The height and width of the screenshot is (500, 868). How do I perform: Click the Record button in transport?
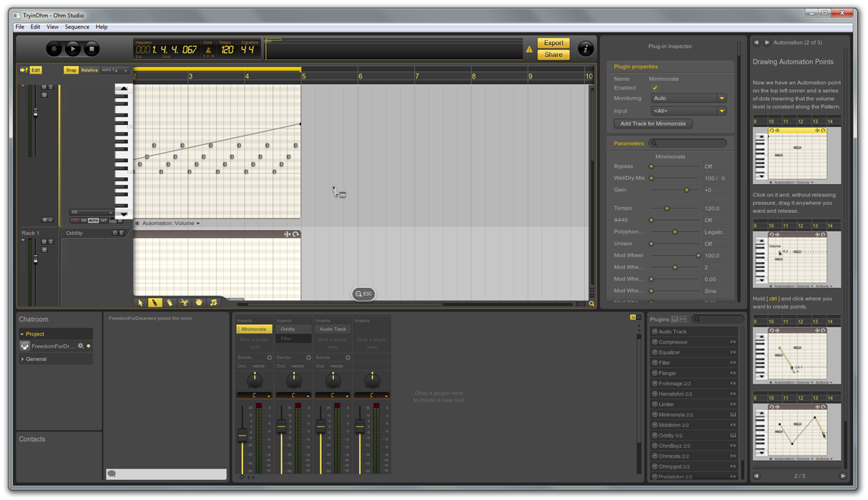point(54,49)
